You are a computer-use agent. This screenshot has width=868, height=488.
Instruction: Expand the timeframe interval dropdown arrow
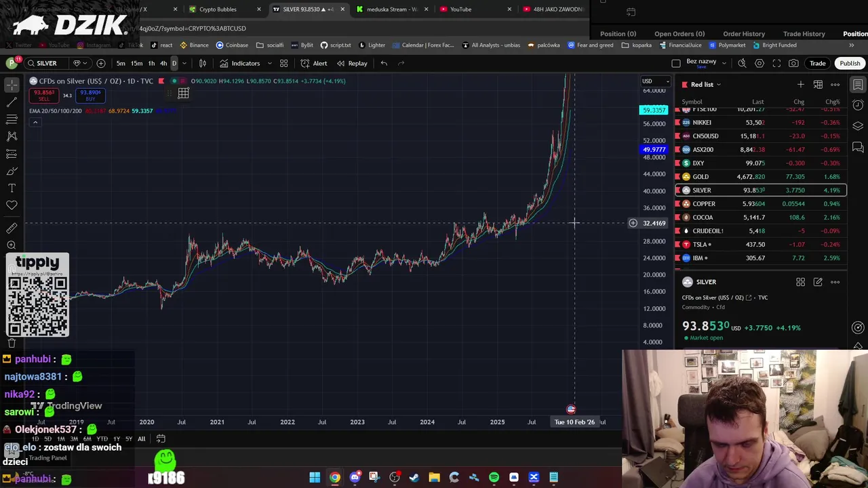tap(184, 63)
